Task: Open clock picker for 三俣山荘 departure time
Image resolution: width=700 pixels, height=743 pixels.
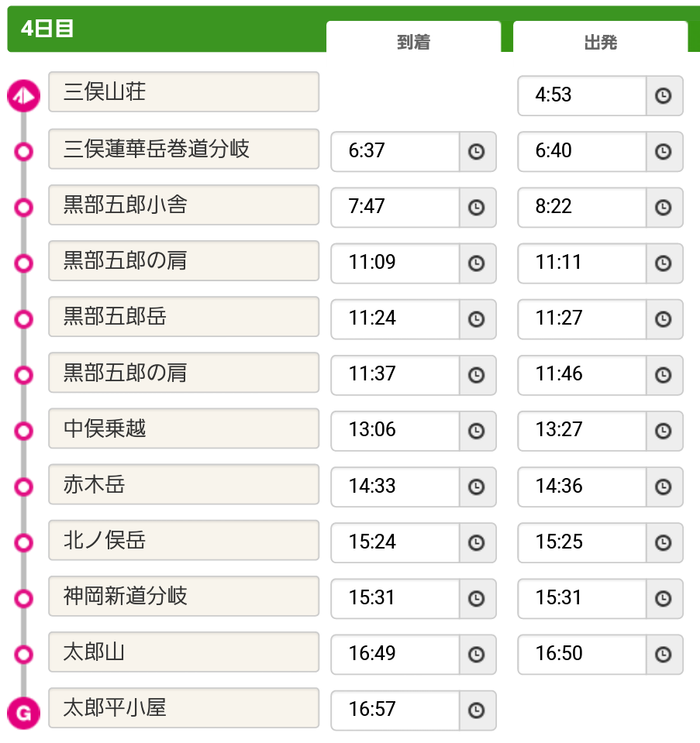Action: tap(664, 96)
